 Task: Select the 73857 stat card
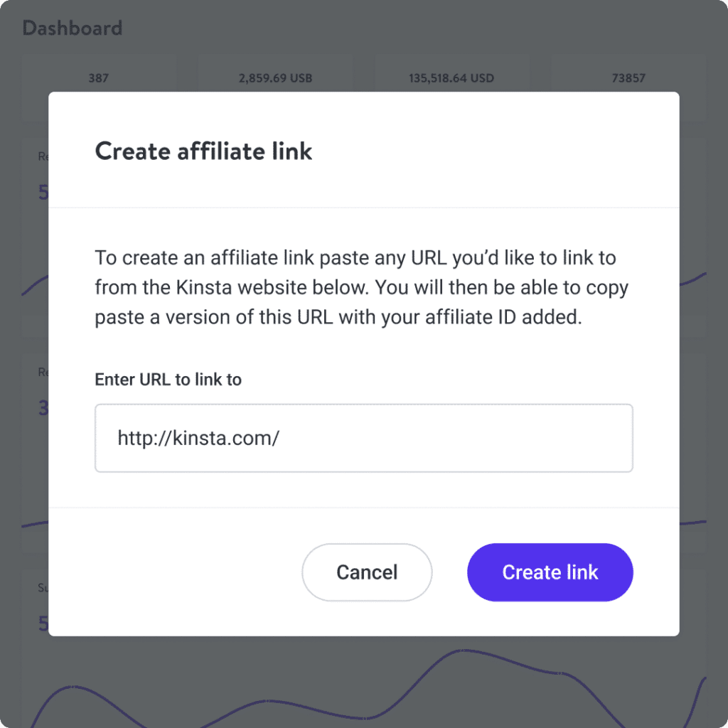(628, 78)
